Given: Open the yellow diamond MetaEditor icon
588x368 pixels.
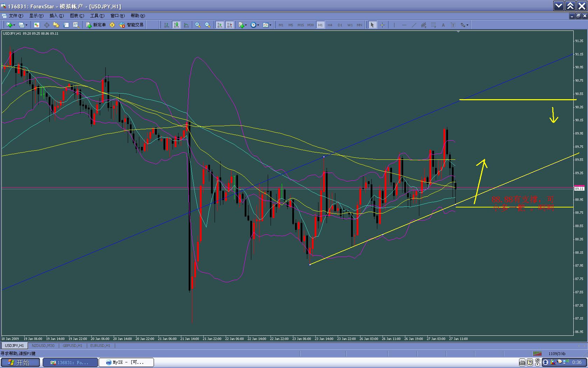Looking at the screenshot, I should click(x=112, y=25).
